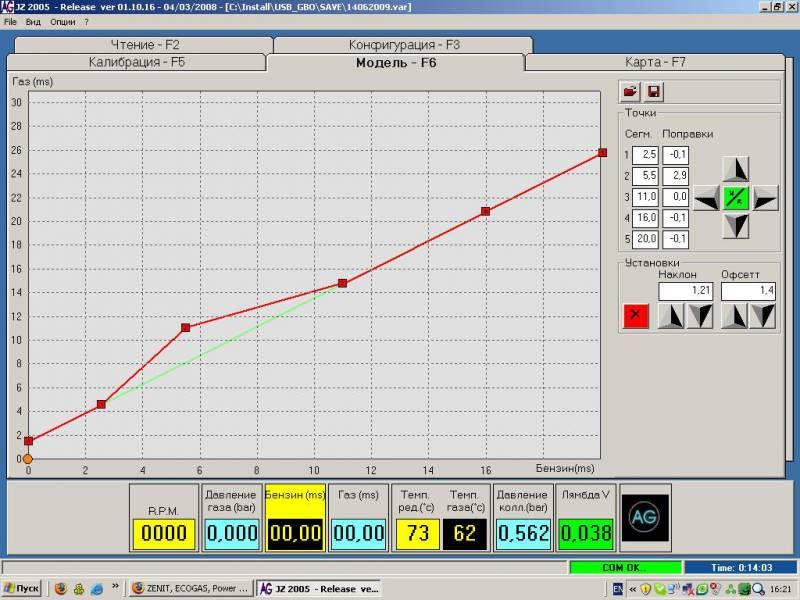The width and height of the screenshot is (800, 600).
Task: Click the open file folder icon
Action: (x=630, y=92)
